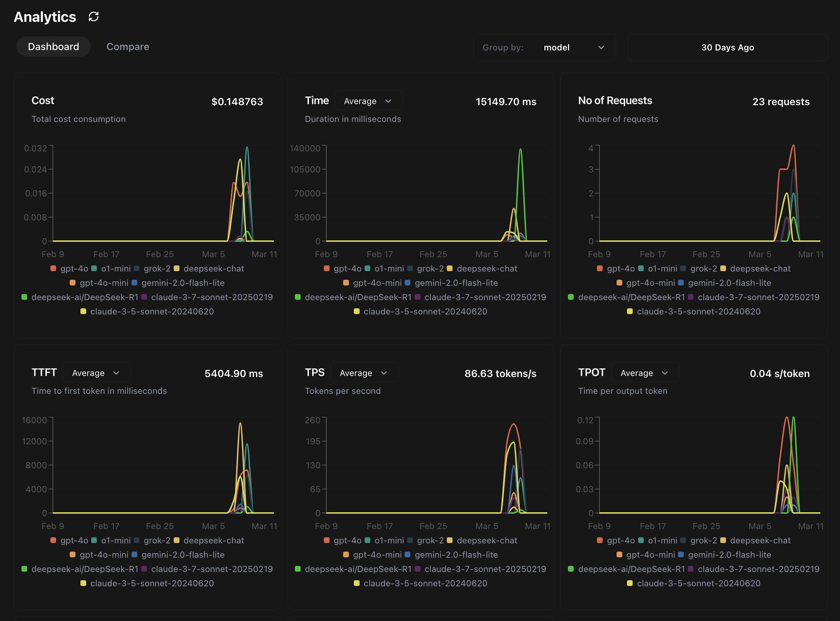Toggle claude-3-5-sonnet legend in Cost chart

click(x=147, y=311)
